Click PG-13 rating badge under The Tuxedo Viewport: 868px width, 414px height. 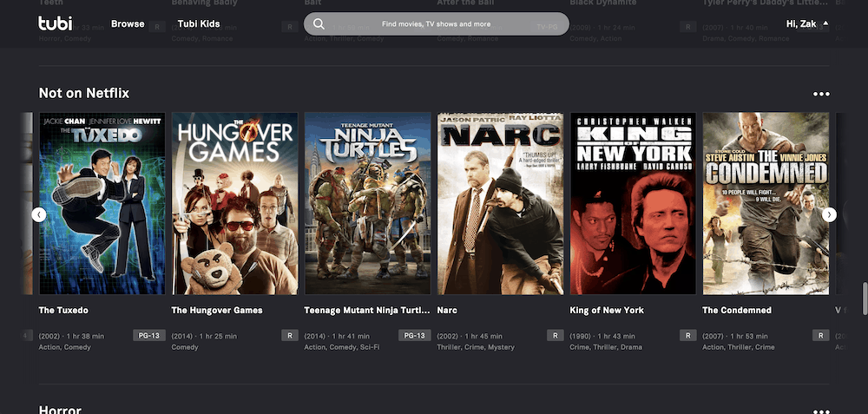tap(149, 335)
